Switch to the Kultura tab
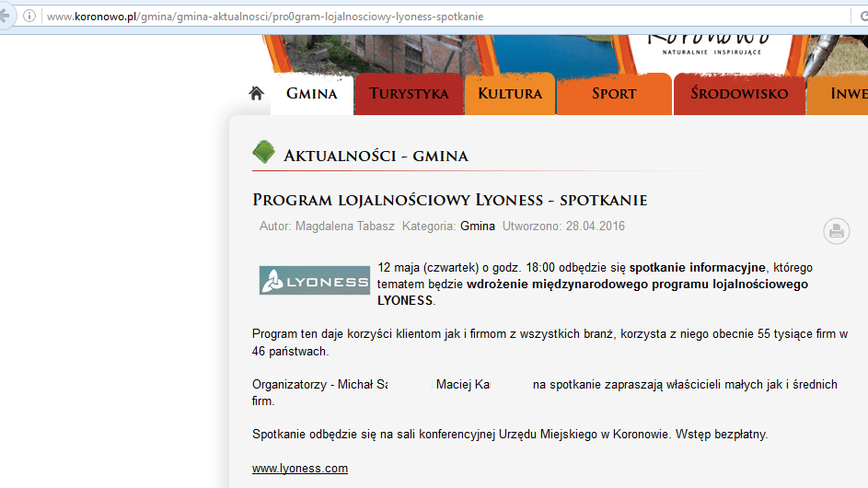The image size is (868, 488). click(510, 94)
